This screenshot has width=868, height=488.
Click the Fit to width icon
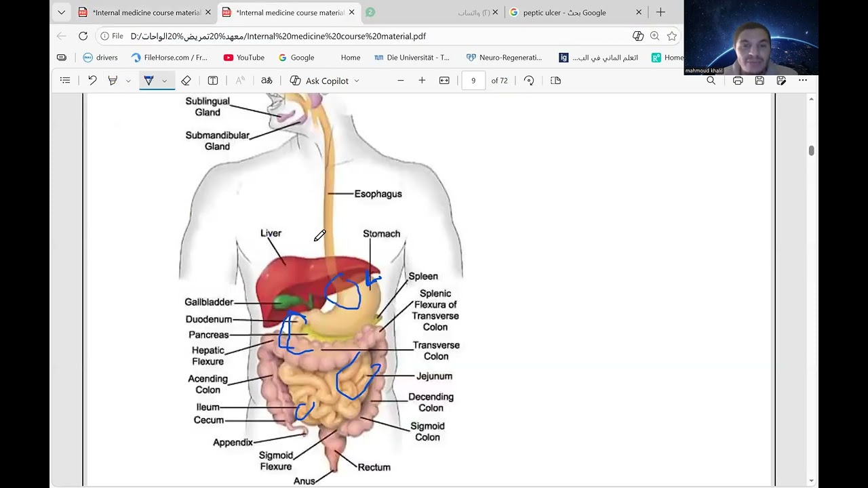click(444, 81)
